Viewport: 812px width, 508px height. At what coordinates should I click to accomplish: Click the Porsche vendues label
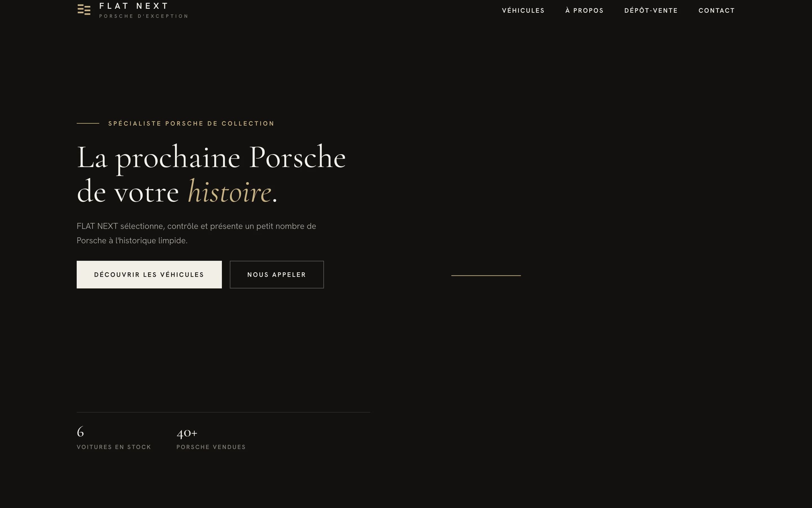pos(211,447)
